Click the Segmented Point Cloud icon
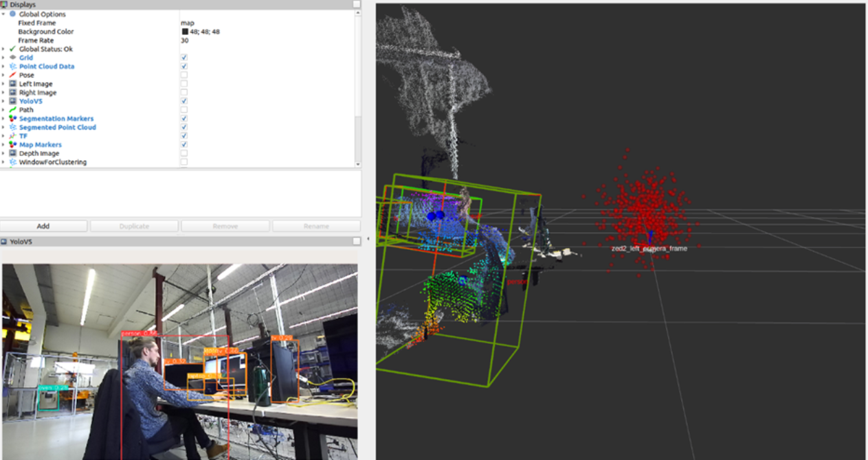Viewport: 868px width, 460px height. click(x=12, y=127)
